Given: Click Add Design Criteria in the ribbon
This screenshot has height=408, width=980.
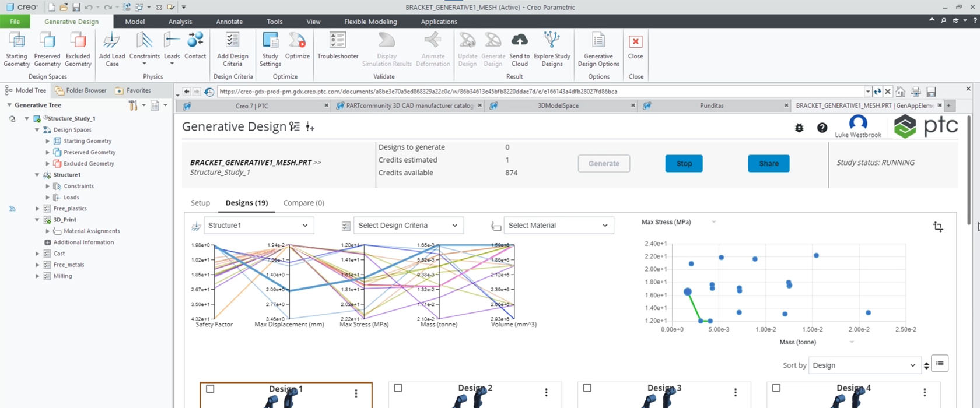Looking at the screenshot, I should [x=232, y=49].
